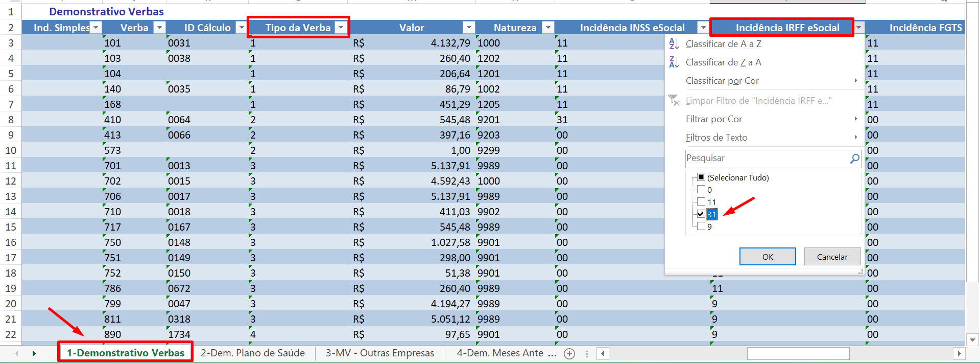This screenshot has height=363, width=980.
Task: Click the magnifier icon in search box
Action: (854, 158)
